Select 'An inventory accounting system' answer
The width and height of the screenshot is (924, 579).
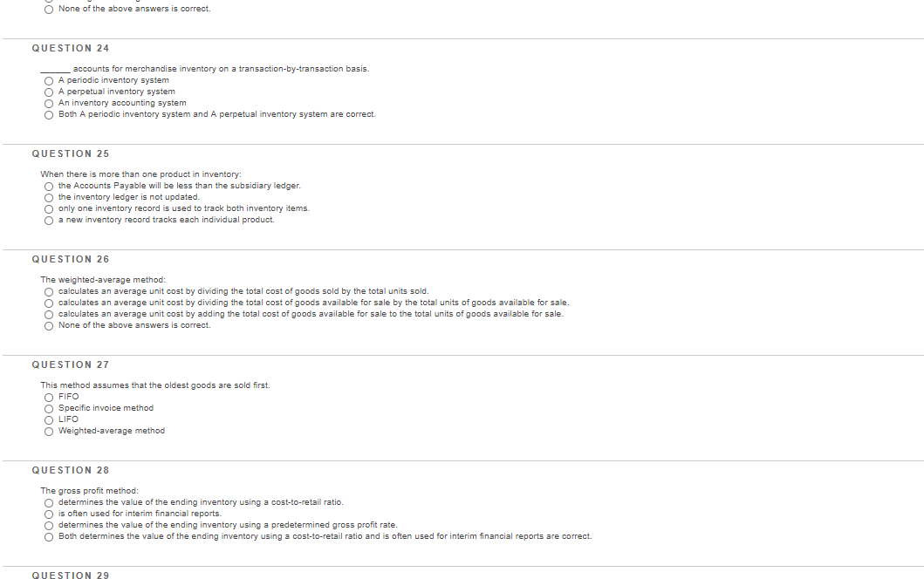click(x=49, y=103)
